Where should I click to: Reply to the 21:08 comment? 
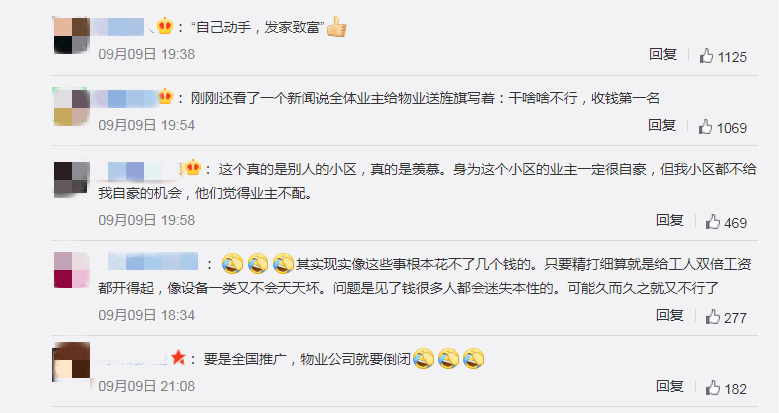(x=670, y=386)
